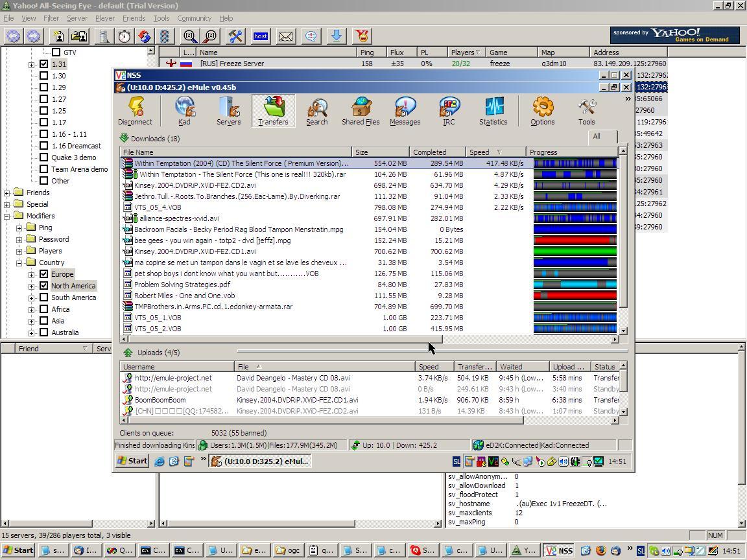The image size is (747, 560).
Task: Open the Filter menu
Action: click(x=51, y=18)
